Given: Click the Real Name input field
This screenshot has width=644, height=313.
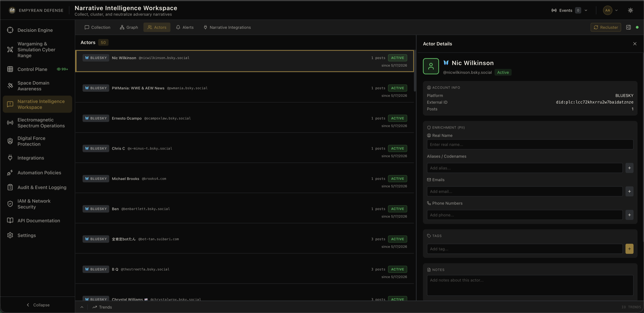Looking at the screenshot, I should pos(530,145).
